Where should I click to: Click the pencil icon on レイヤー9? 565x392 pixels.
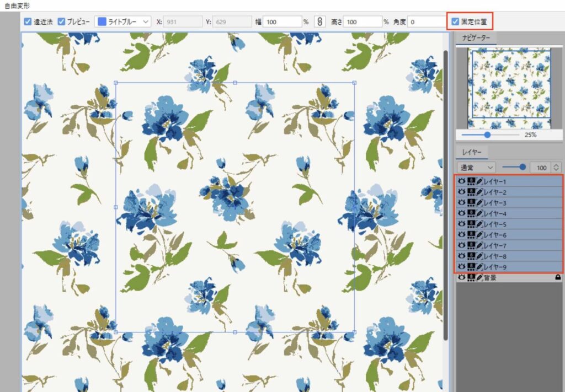click(479, 267)
